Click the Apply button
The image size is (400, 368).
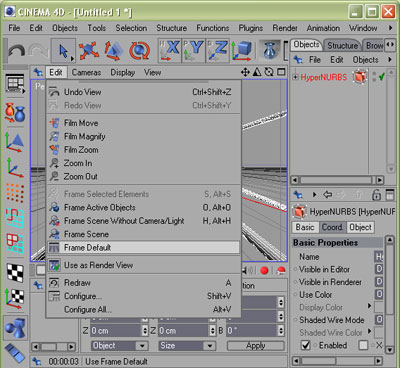click(256, 346)
